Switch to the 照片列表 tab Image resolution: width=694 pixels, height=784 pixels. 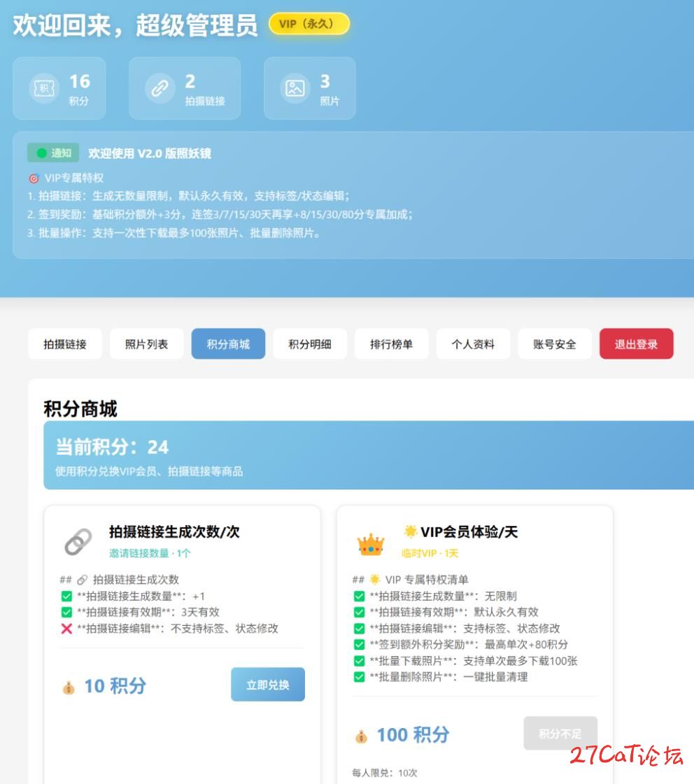click(x=146, y=344)
